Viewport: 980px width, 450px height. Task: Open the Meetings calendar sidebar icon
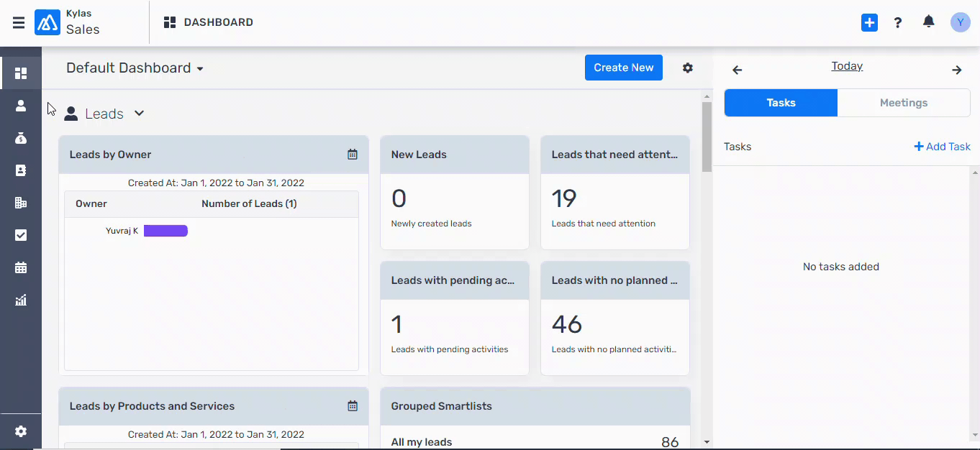(21, 267)
